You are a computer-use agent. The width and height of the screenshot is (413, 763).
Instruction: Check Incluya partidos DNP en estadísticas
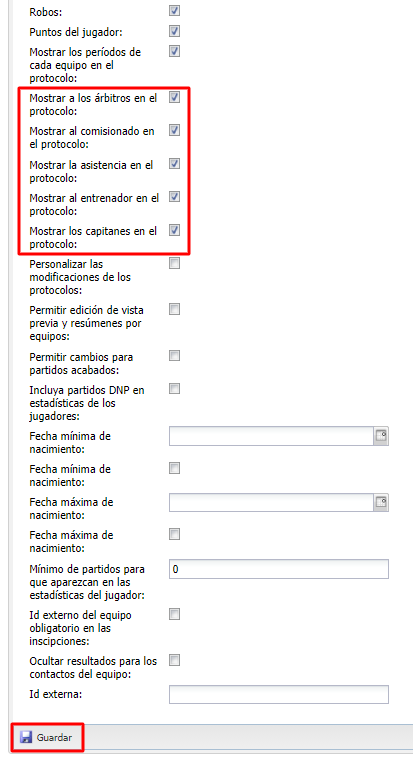[174, 389]
